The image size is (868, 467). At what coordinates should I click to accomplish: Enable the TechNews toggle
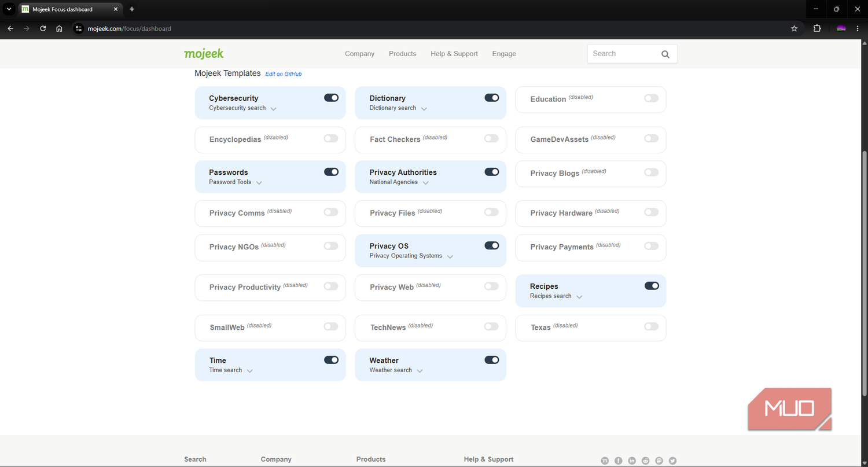click(x=491, y=326)
